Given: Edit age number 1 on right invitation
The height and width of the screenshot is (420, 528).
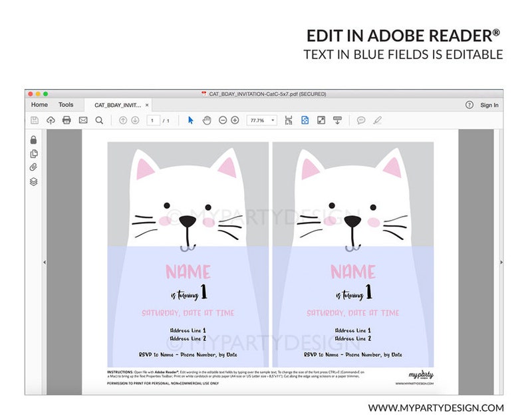Looking at the screenshot, I should point(368,292).
